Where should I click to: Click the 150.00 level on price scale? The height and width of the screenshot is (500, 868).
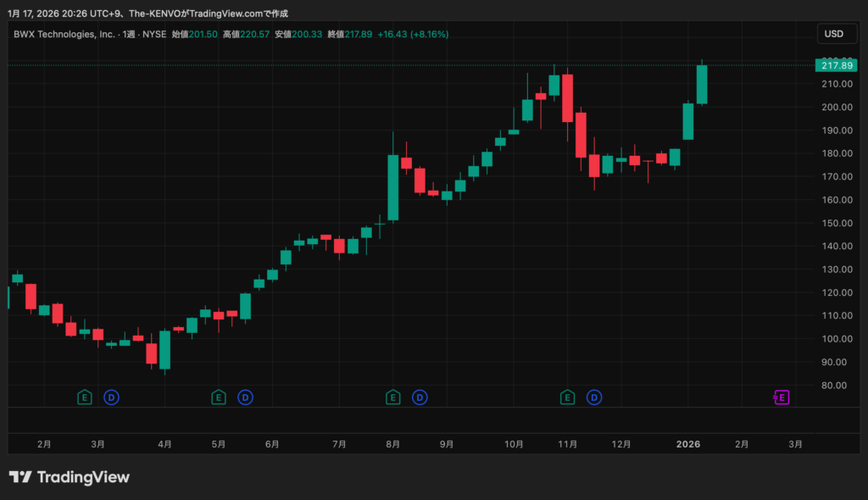[835, 223]
